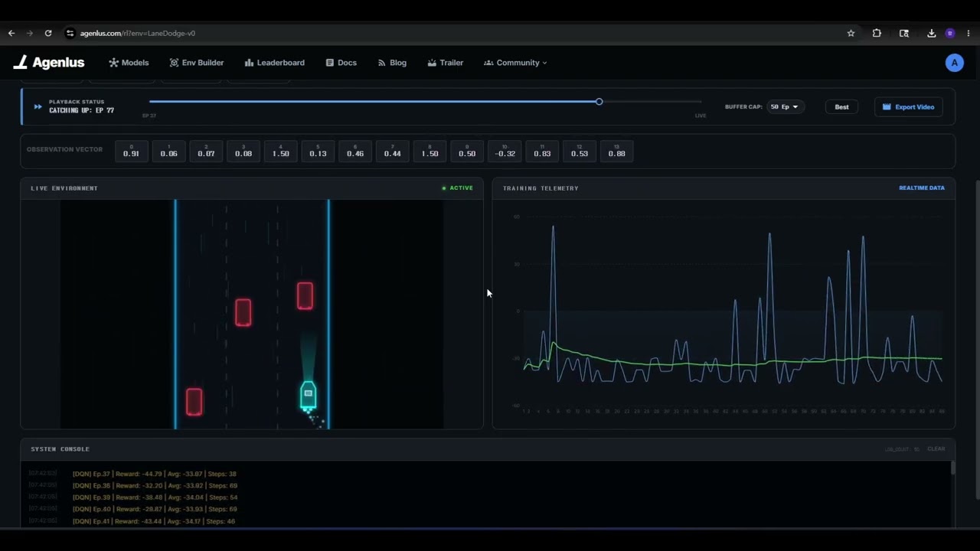Open the Trailer page
This screenshot has width=980, height=551.
(x=446, y=63)
